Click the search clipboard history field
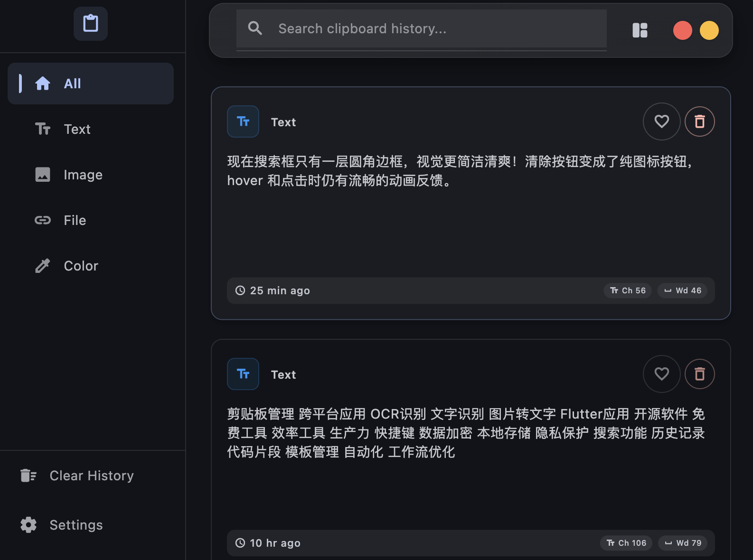This screenshot has height=560, width=753. (x=422, y=29)
